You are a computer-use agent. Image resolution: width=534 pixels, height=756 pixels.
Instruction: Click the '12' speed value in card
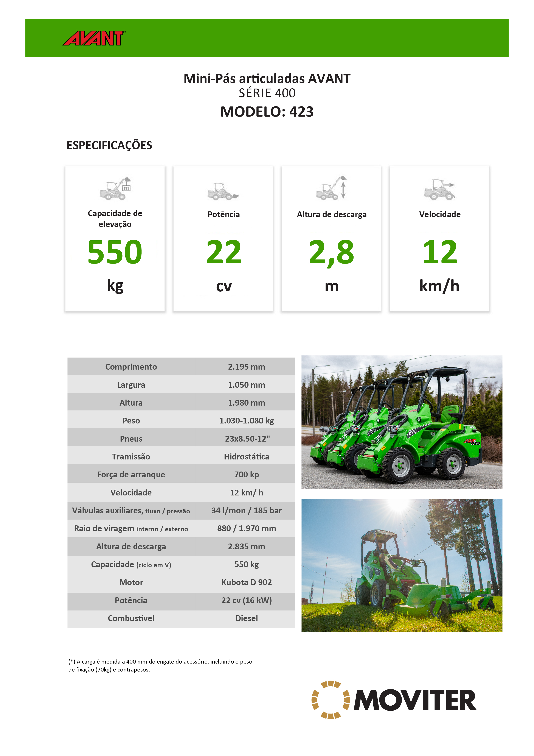point(440,252)
